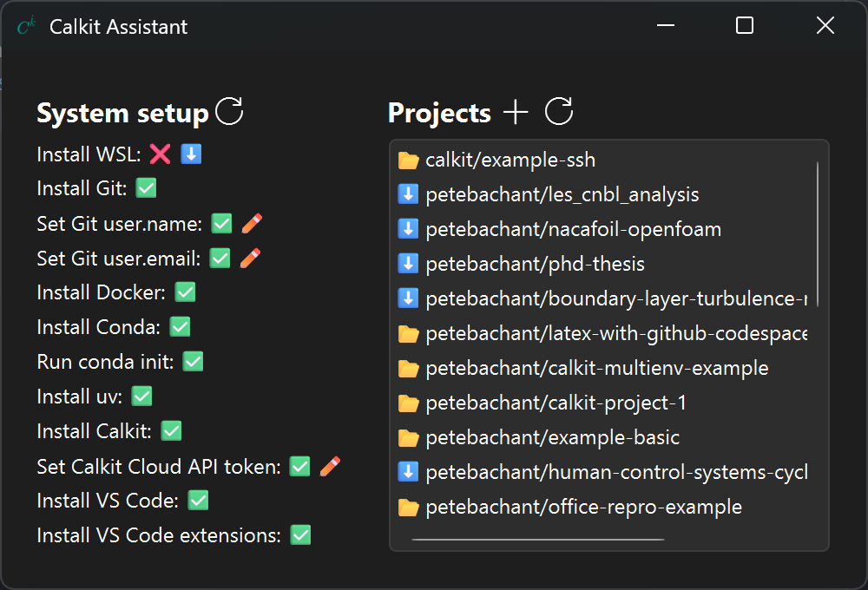Click the Set Git user.email green checkmark
This screenshot has height=590, width=868.
220,258
